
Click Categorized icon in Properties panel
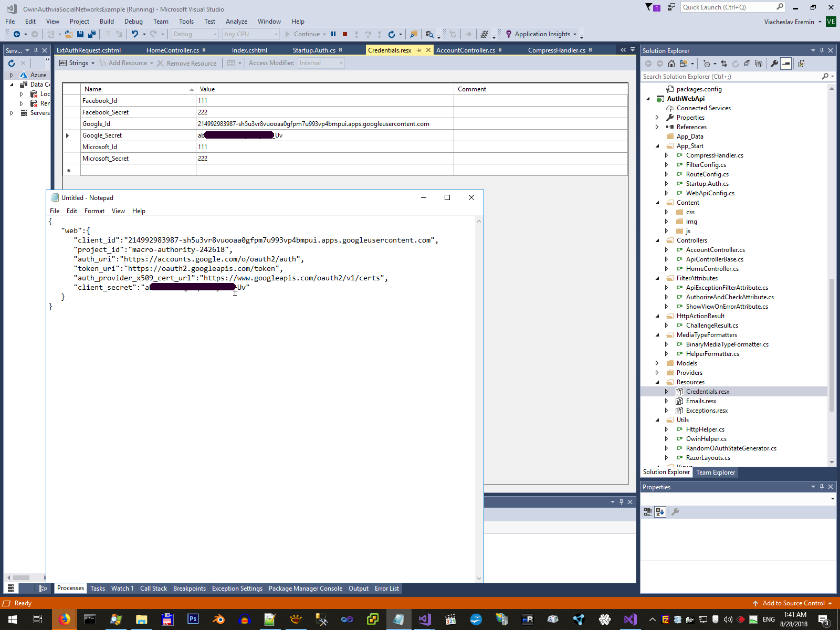648,512
